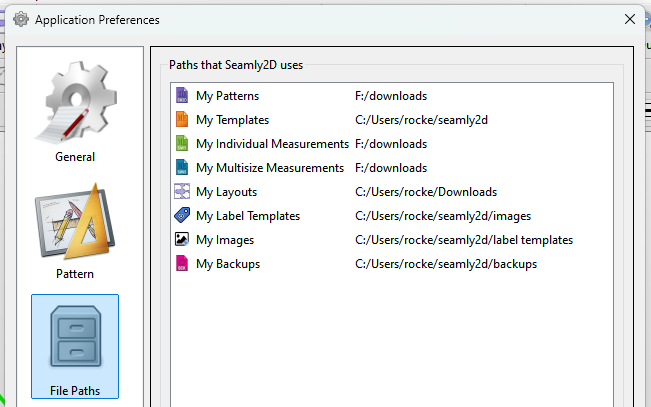Select the File Paths preferences section
This screenshot has width=651, height=407.
click(x=75, y=345)
